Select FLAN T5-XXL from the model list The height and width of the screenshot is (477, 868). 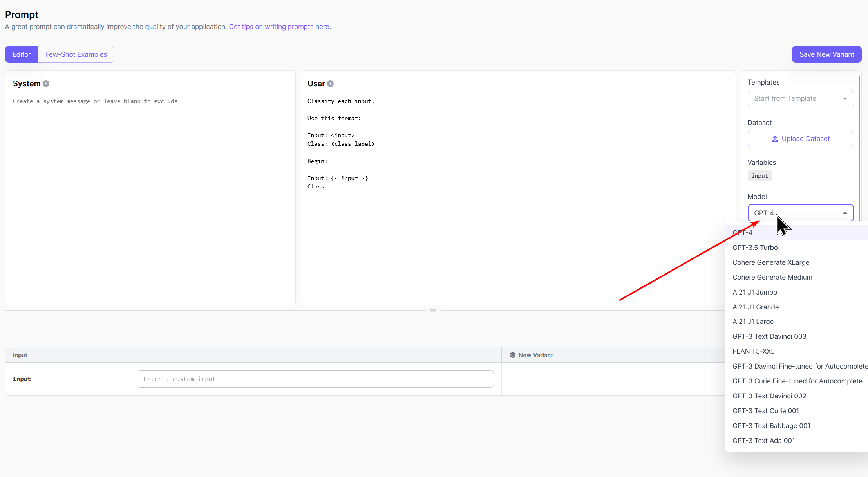753,351
